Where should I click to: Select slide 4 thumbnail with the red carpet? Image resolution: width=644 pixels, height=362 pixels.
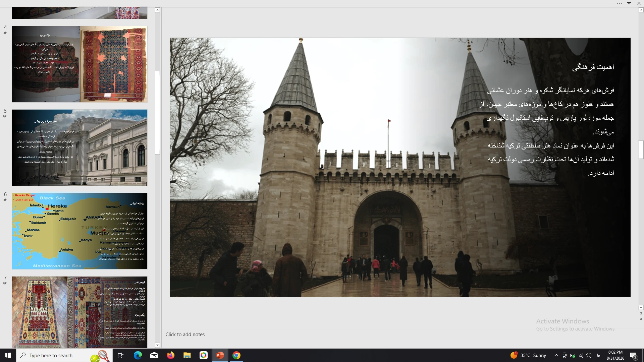coord(79,64)
